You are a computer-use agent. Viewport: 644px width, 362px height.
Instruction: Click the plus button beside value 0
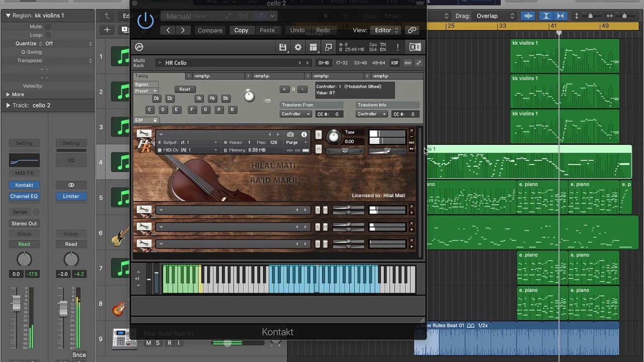click(x=284, y=89)
